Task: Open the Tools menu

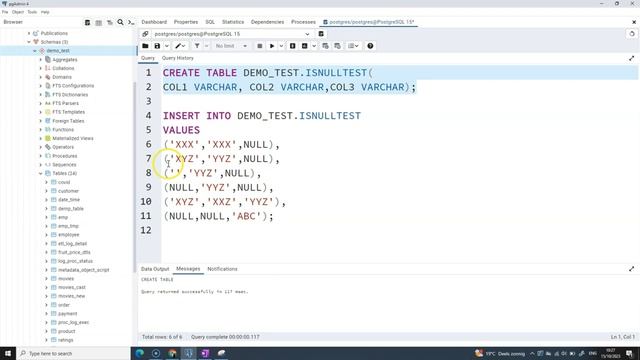Action: click(x=32, y=12)
